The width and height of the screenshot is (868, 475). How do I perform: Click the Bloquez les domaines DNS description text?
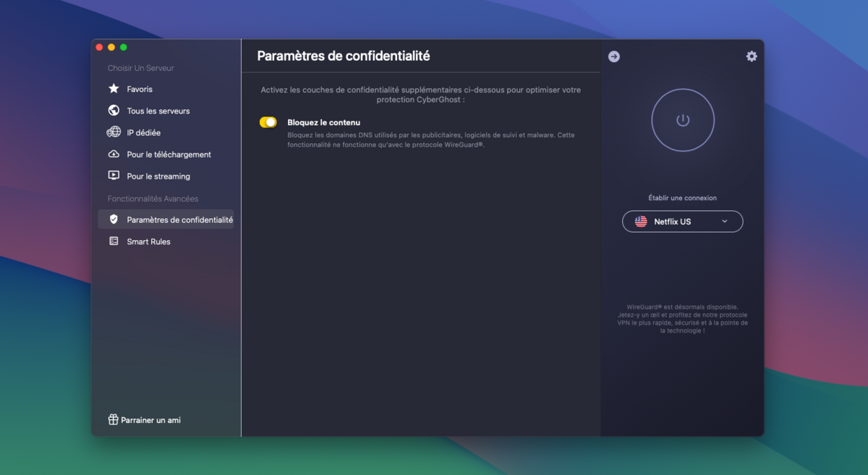[x=431, y=140]
